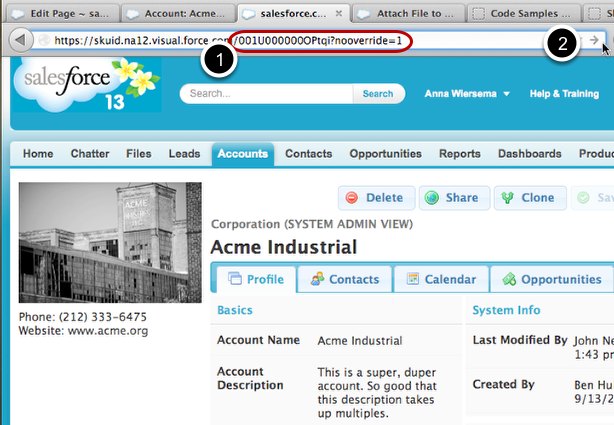Navigate to the Reports tab
This screenshot has width=614, height=425.
[x=459, y=154]
